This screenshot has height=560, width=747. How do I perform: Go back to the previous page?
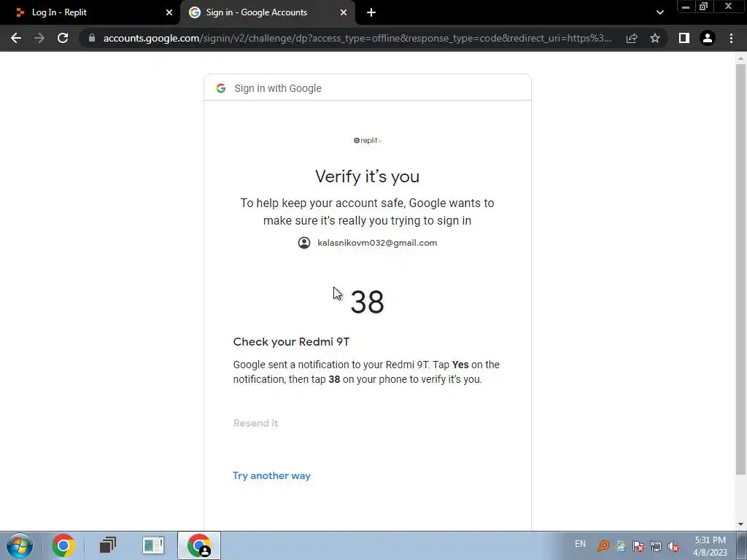coord(16,38)
